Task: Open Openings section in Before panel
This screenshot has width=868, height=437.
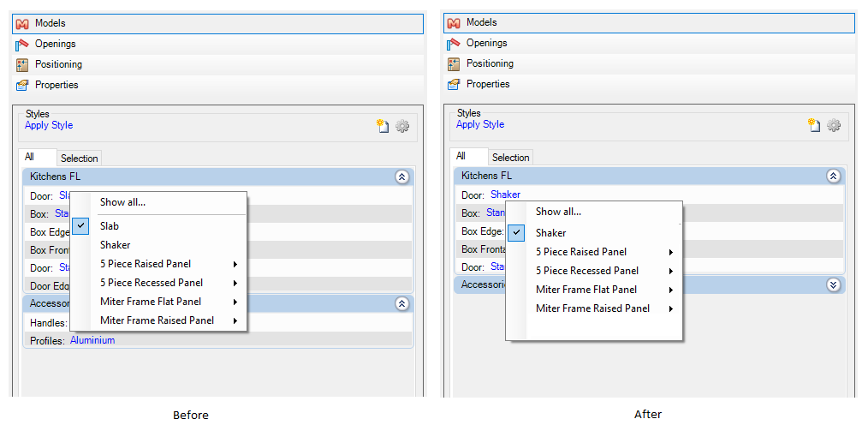Action: pos(217,45)
